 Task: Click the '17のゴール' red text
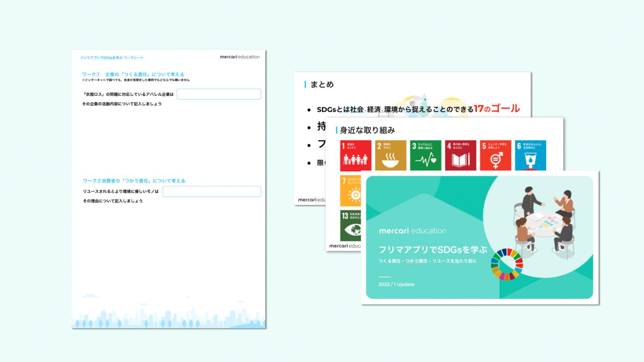(497, 108)
